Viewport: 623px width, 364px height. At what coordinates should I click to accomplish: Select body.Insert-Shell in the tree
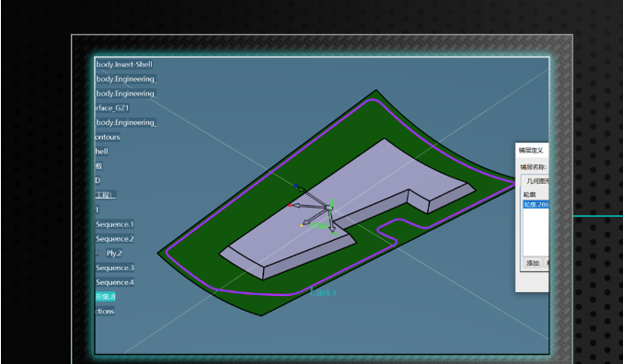coord(124,64)
